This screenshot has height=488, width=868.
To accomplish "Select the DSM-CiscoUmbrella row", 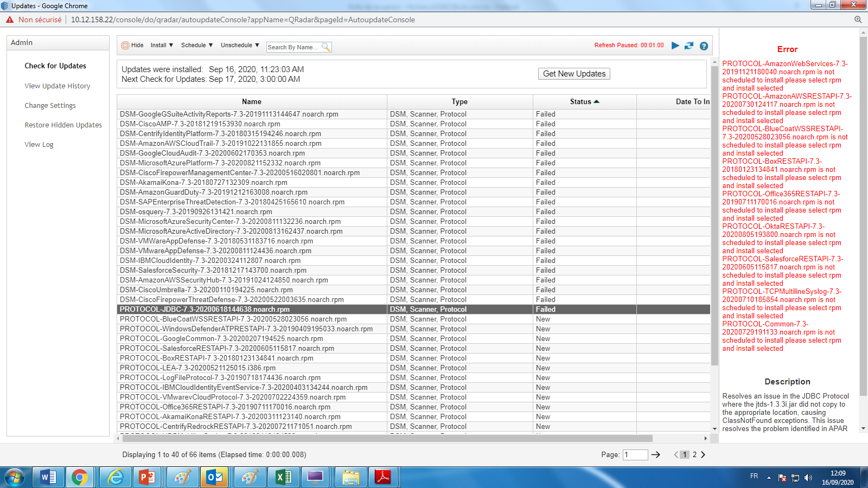I will pos(413,290).
